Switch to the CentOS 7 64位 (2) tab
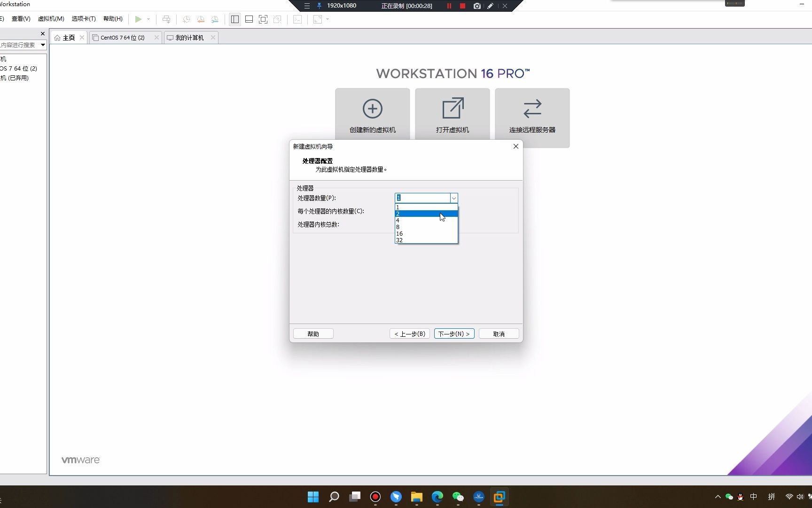This screenshot has height=508, width=812. 122,37
